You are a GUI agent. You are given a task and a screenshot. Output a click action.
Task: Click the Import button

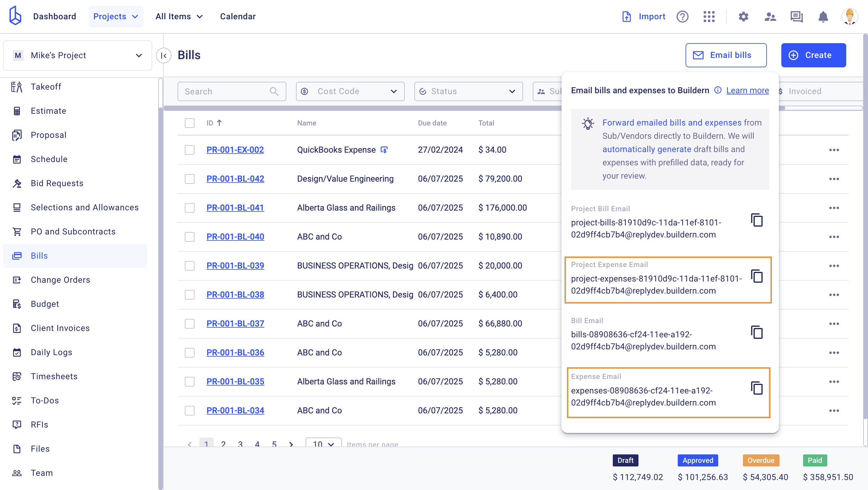[x=643, y=17]
